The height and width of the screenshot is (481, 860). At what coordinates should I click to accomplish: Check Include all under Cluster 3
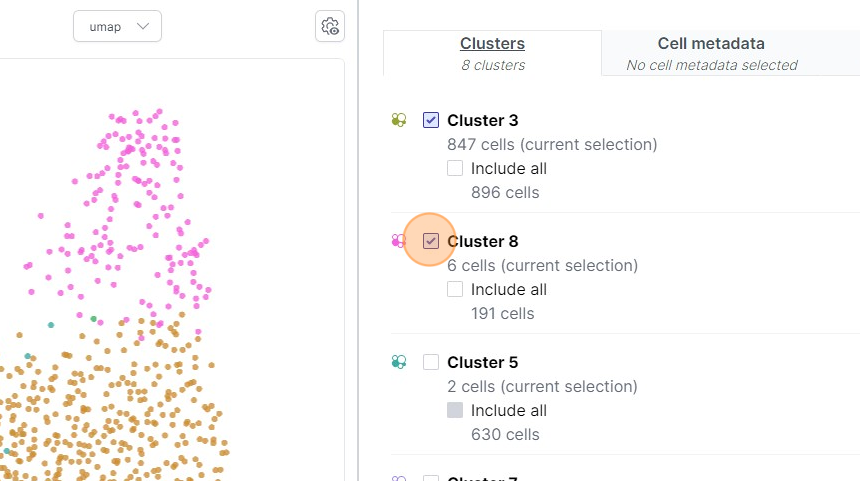[x=455, y=168]
